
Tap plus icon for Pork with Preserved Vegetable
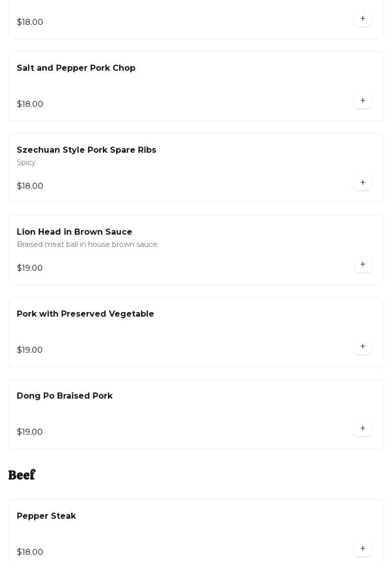(362, 347)
